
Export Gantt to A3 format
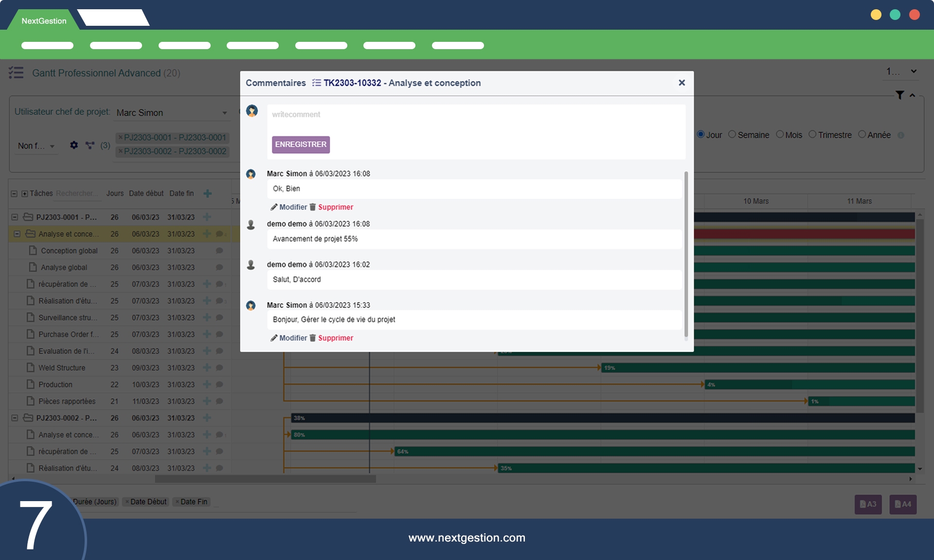[x=868, y=504]
